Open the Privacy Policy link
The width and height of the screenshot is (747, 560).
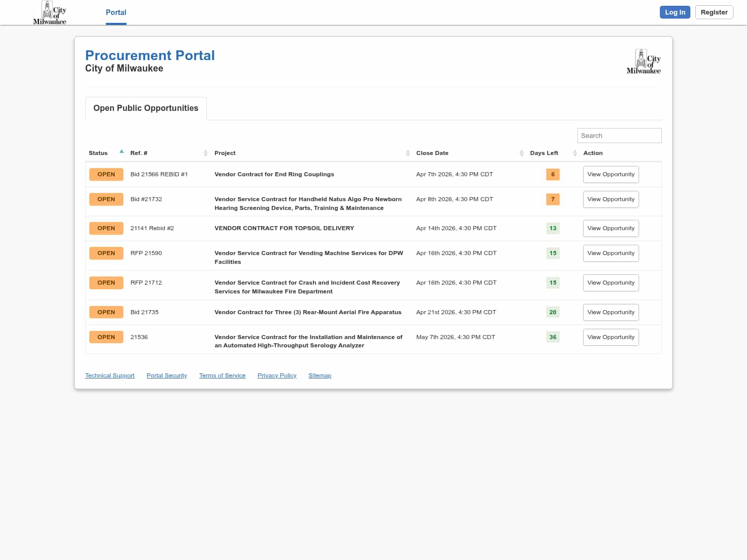276,375
